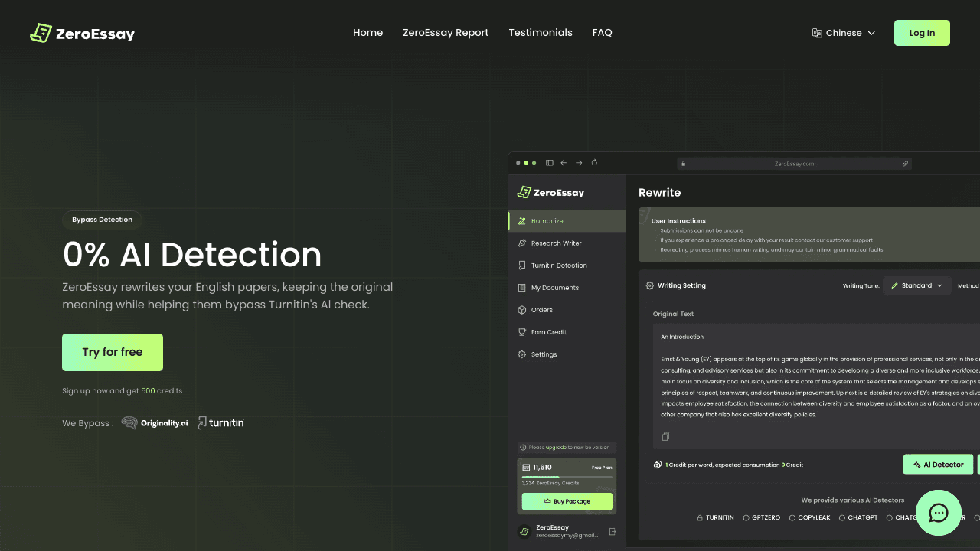Click the reload icon in preview browser
This screenshot has height=551, width=980.
pos(594,163)
